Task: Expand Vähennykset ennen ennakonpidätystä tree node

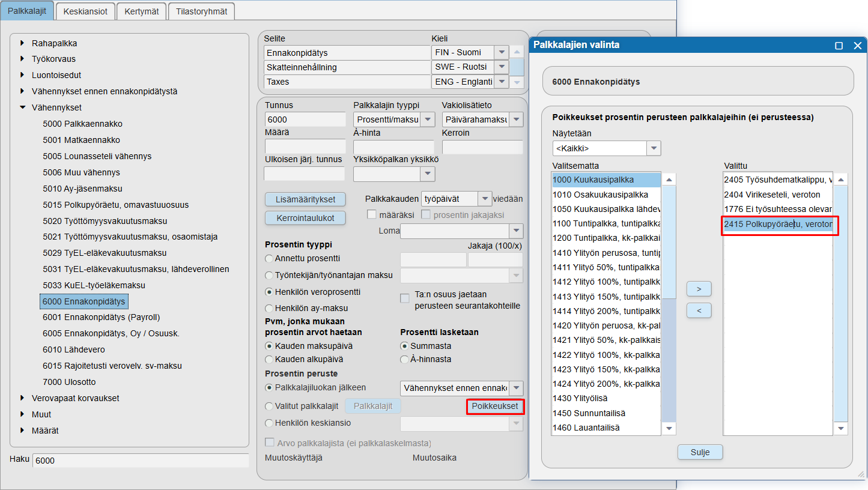Action: pos(23,91)
